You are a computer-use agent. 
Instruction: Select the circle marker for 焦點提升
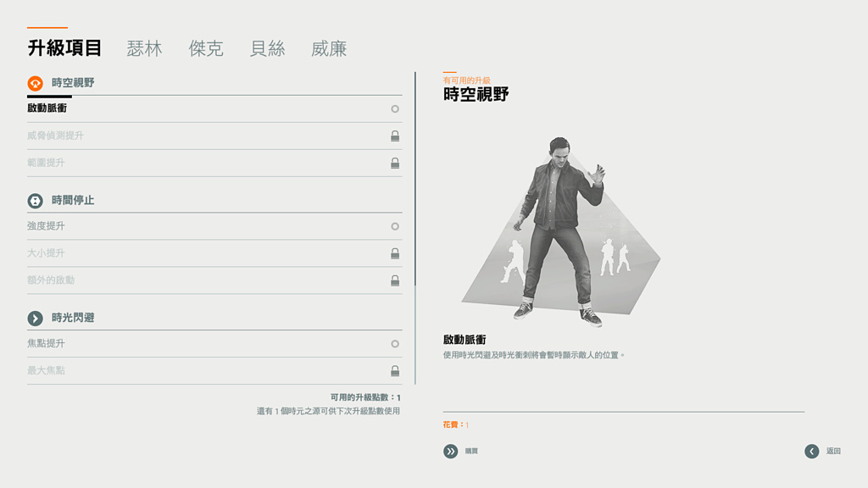pos(395,344)
